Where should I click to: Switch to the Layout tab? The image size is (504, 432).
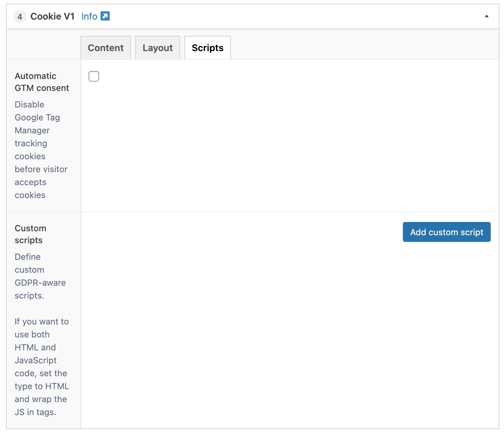click(157, 48)
